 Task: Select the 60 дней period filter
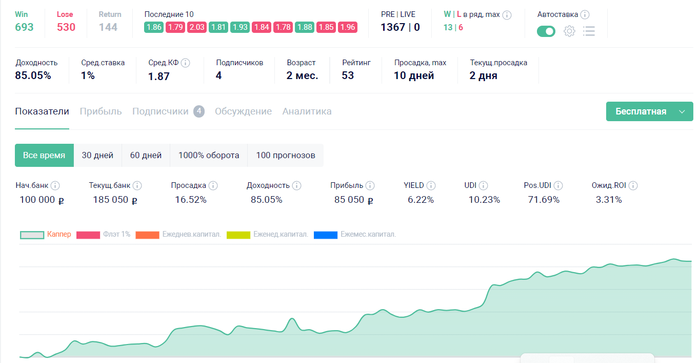tap(146, 155)
